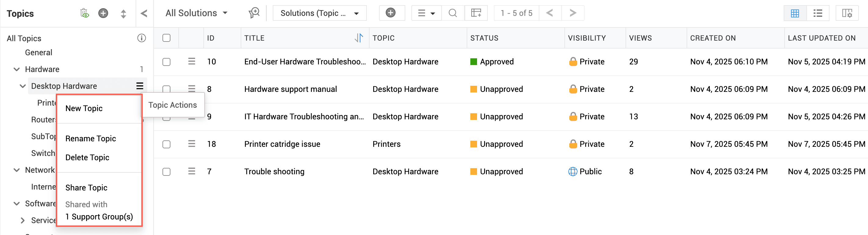Collapse the Hardware topic tree node
This screenshot has width=868, height=235.
click(16, 69)
